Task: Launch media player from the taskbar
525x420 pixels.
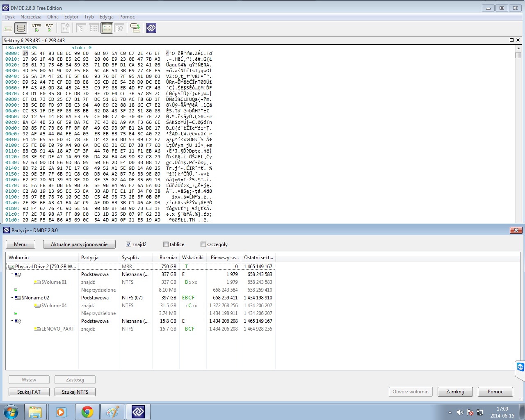Action: (61, 412)
